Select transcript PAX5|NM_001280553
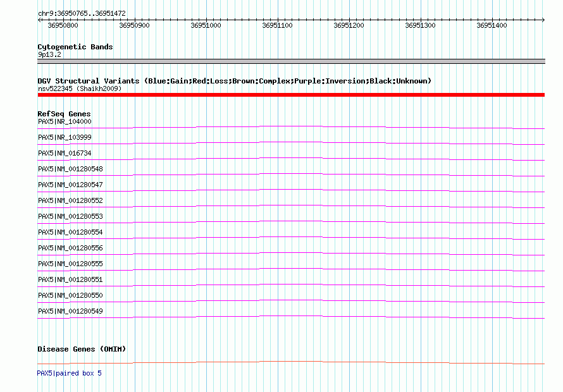 (x=70, y=216)
